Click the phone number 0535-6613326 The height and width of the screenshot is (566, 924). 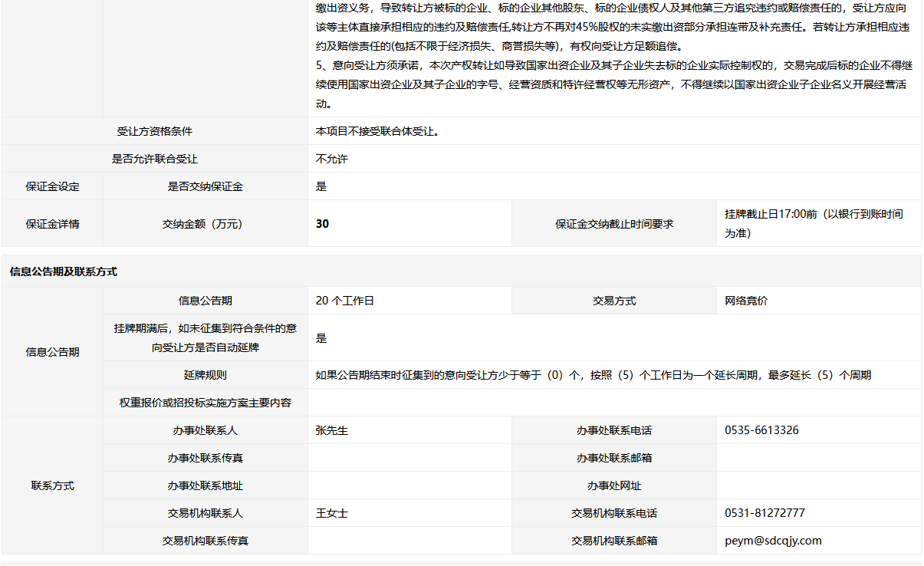(x=761, y=430)
